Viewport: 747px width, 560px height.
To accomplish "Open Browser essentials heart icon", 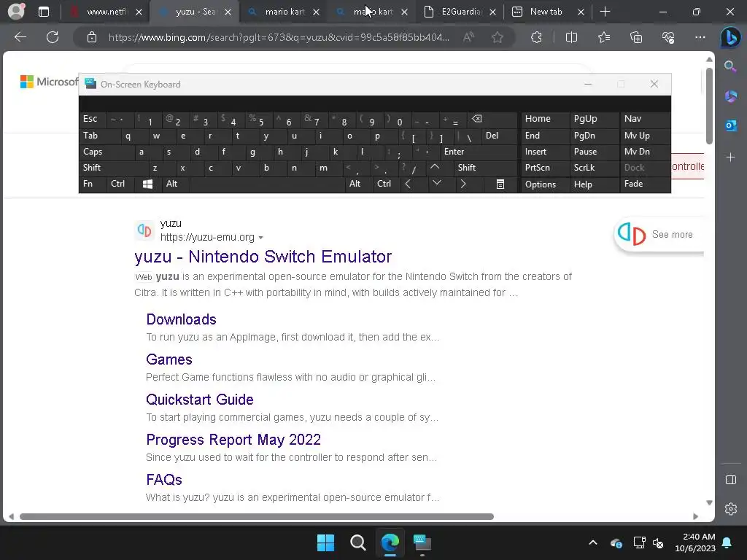I will coord(668,37).
